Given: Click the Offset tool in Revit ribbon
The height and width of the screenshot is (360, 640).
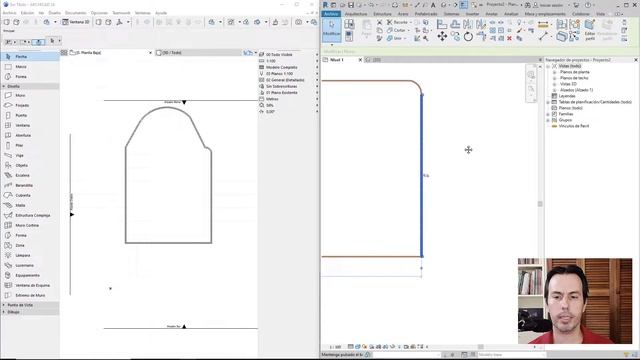Looking at the screenshot, I should pos(455,25).
